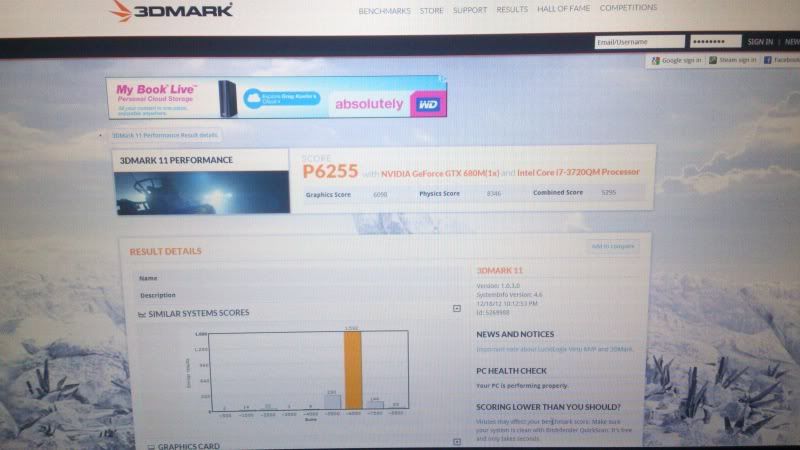Click the P6255 score text
This screenshot has width=800, height=450.
pos(330,171)
